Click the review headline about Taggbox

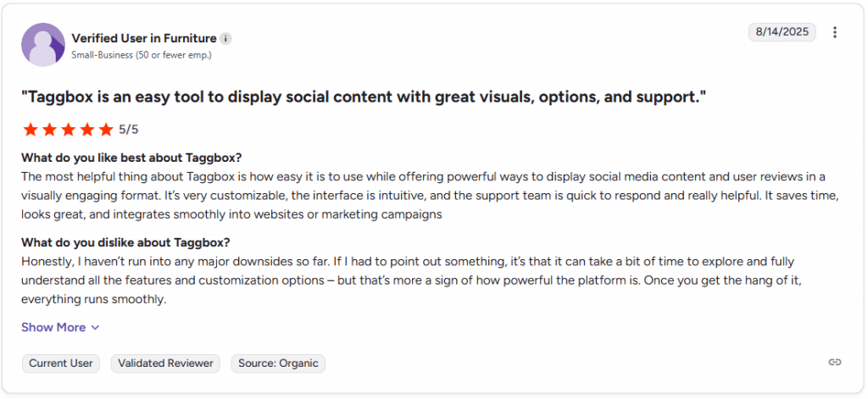[x=364, y=97]
